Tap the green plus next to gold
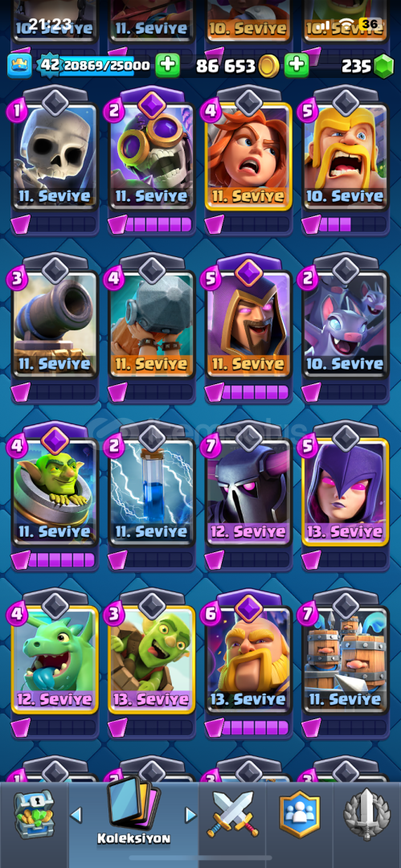Viewport: 401px width, 868px height. click(x=297, y=67)
